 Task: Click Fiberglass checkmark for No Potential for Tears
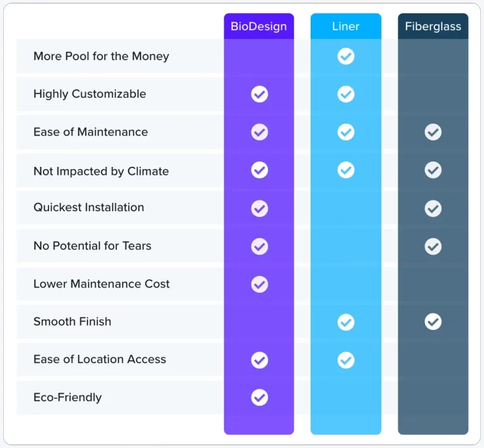[433, 246]
